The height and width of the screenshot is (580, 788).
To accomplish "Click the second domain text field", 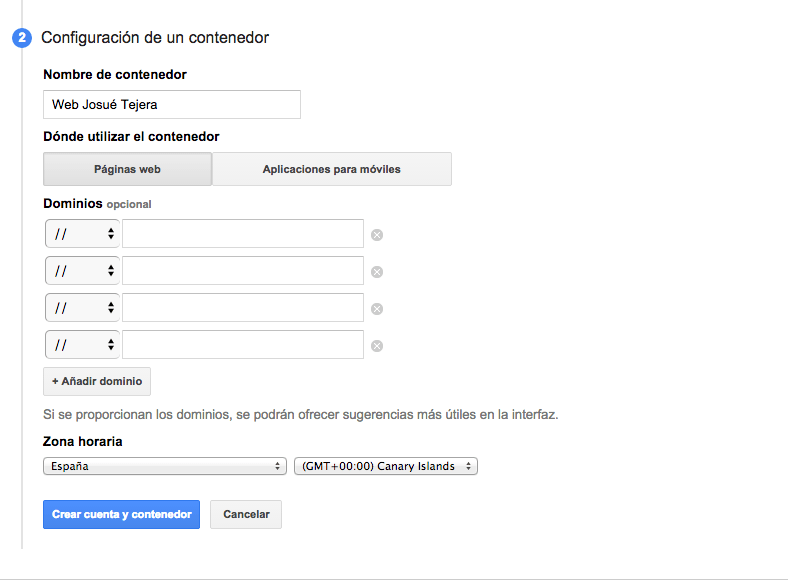I will pos(242,271).
